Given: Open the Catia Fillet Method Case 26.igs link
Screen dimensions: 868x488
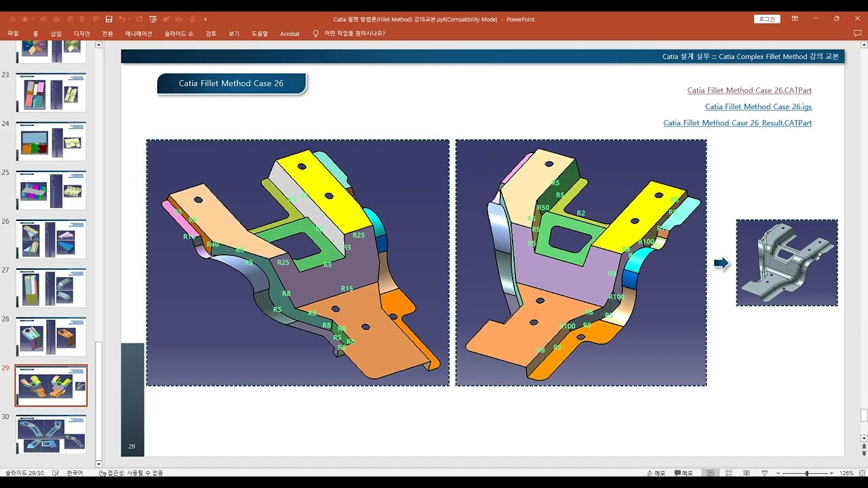Looking at the screenshot, I should [x=758, y=106].
